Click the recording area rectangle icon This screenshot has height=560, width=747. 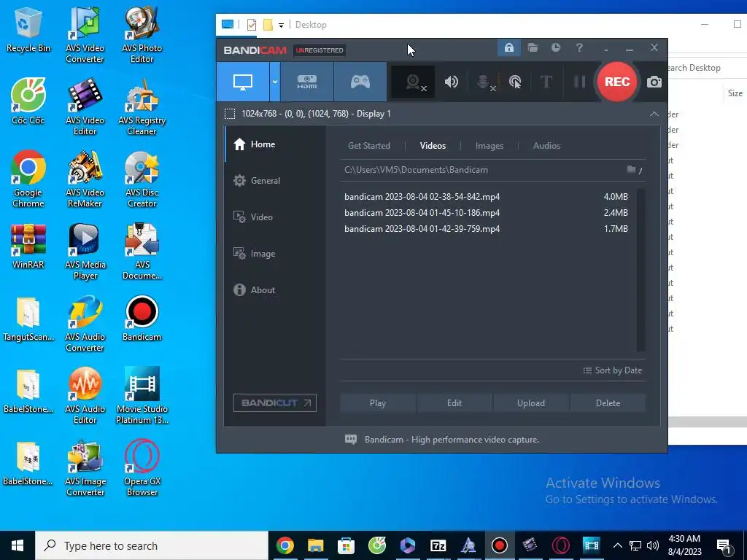pos(230,114)
